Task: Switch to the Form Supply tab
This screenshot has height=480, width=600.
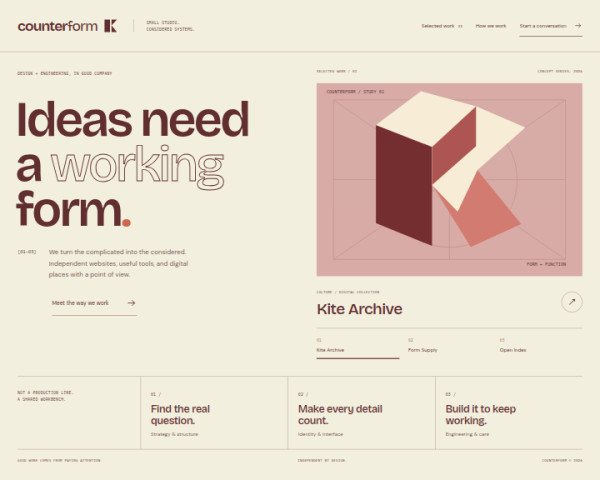Action: pyautogui.click(x=449, y=346)
